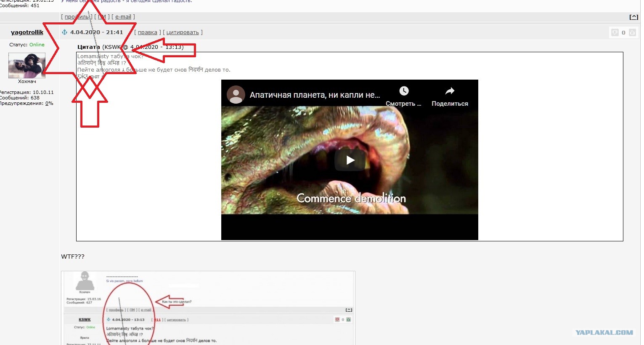The width and height of the screenshot is (644, 345).
Task: Click the 'Сообщений: 451' line
Action: [20, 5]
